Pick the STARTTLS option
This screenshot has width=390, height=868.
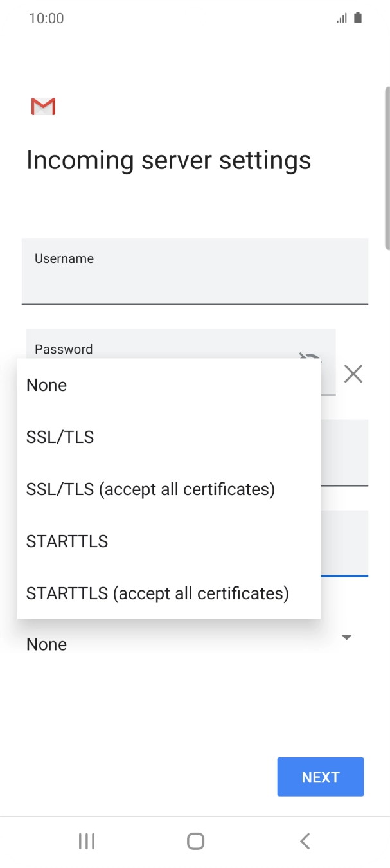pyautogui.click(x=67, y=541)
